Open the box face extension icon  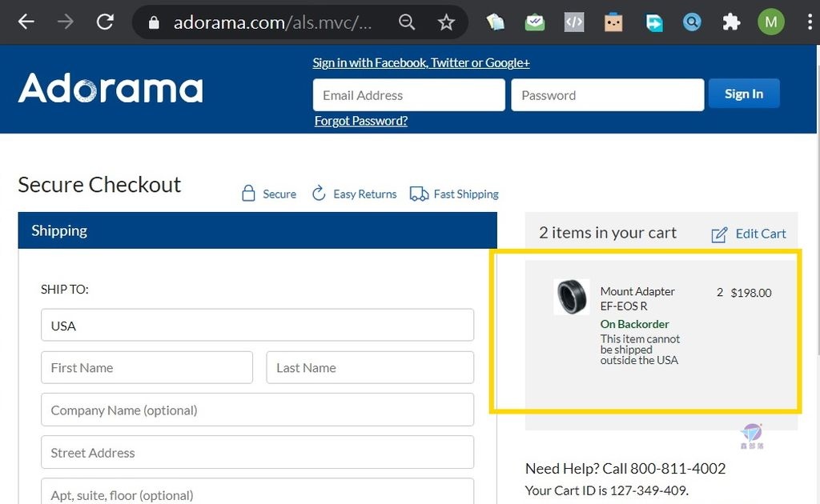pos(613,22)
